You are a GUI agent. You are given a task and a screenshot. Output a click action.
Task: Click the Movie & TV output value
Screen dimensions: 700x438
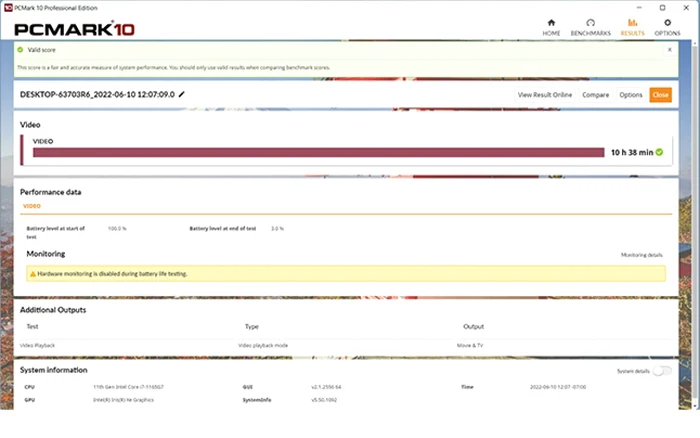click(470, 345)
